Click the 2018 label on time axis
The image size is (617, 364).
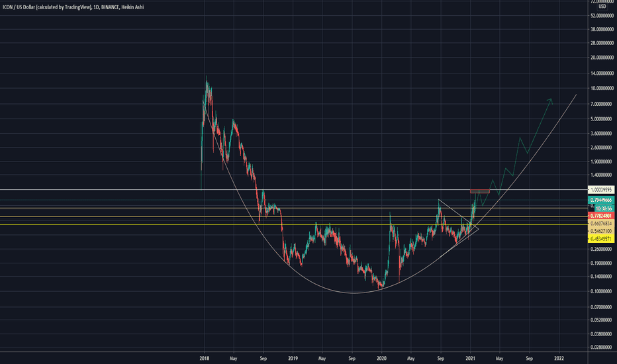[204, 359]
